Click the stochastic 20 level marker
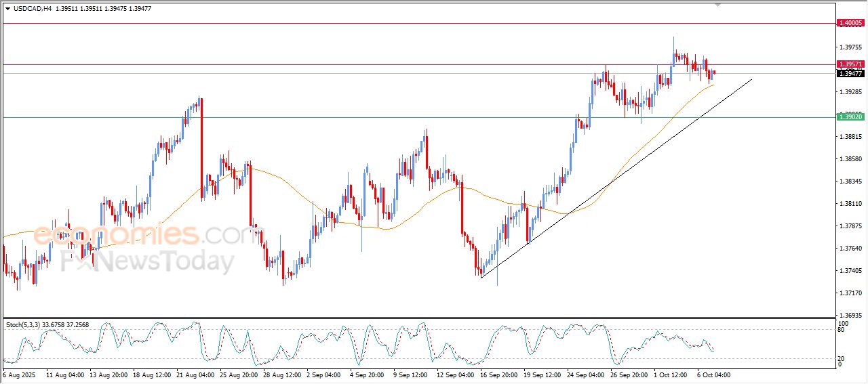Screen dimensions: 868x384 click(x=842, y=358)
